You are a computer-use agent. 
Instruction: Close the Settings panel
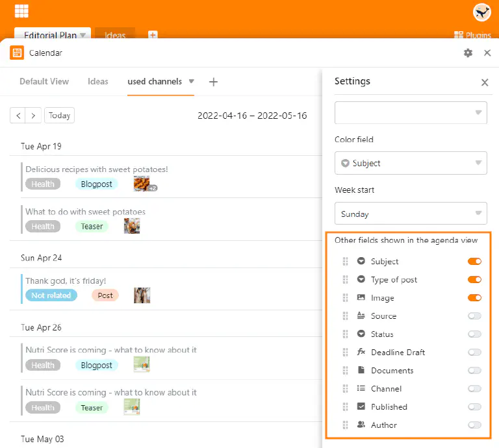coord(484,82)
